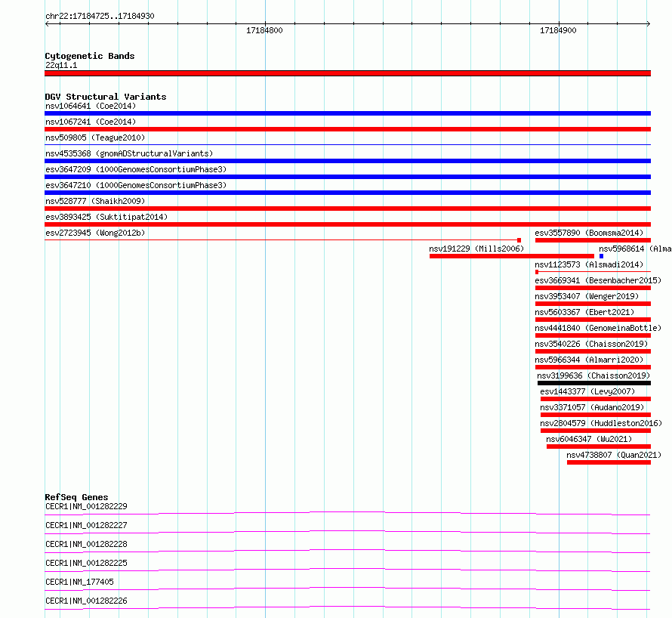Click the nsv509805 (Teague2010) label

click(95, 138)
